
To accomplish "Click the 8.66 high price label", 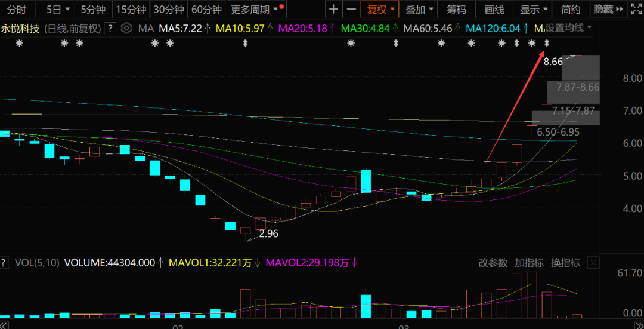I will point(553,62).
